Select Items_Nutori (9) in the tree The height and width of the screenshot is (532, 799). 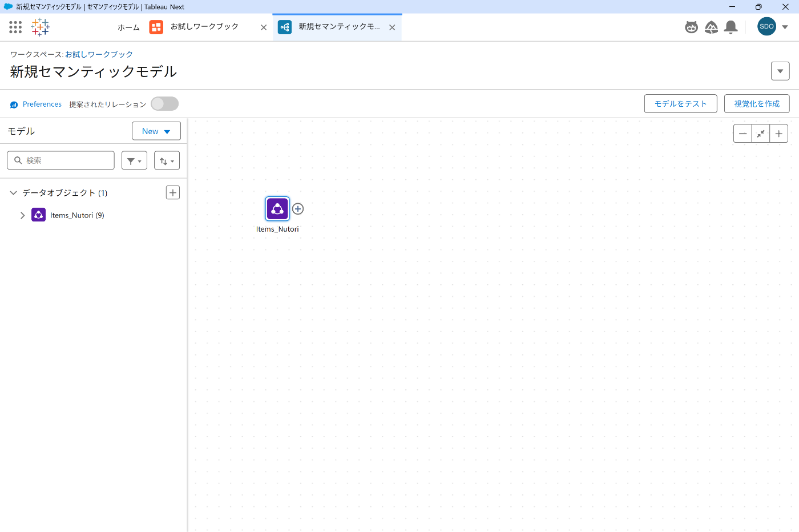77,215
